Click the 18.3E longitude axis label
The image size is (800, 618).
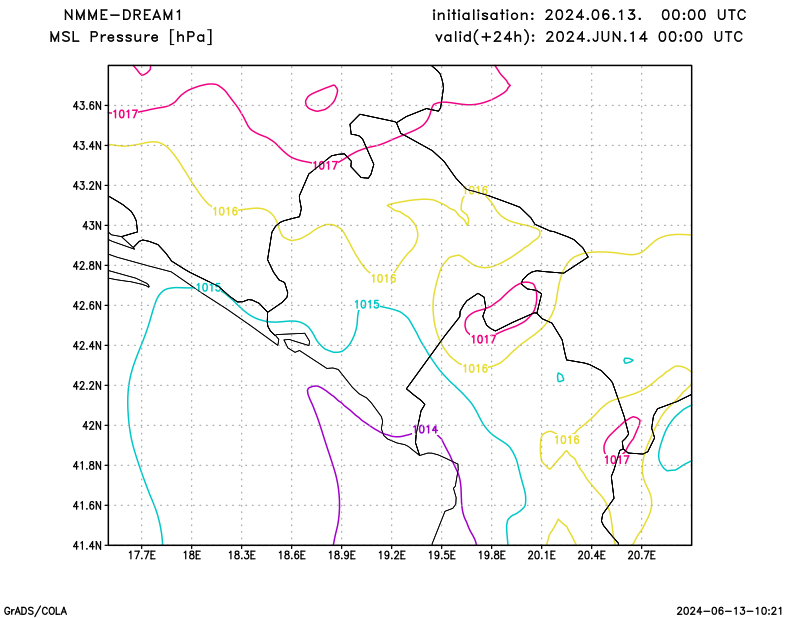tap(241, 555)
